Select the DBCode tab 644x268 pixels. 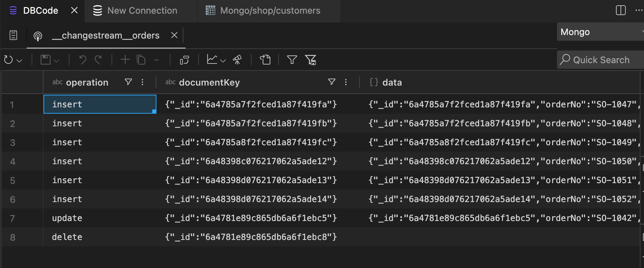click(40, 11)
